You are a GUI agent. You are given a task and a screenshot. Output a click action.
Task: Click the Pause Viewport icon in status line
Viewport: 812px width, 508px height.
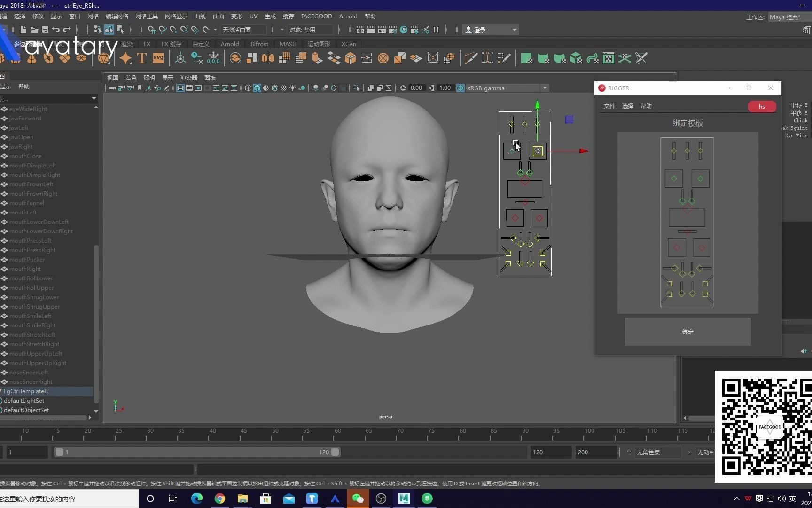coord(436,30)
